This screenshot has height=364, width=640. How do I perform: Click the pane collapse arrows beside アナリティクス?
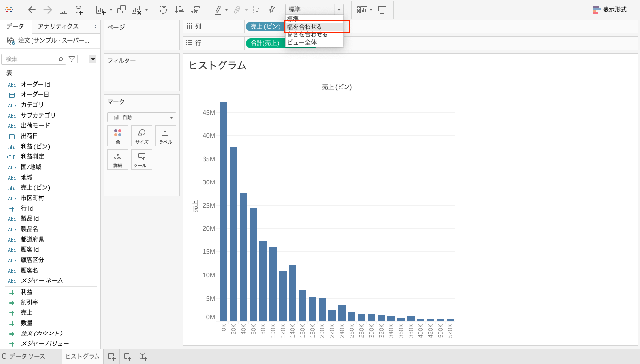click(95, 26)
